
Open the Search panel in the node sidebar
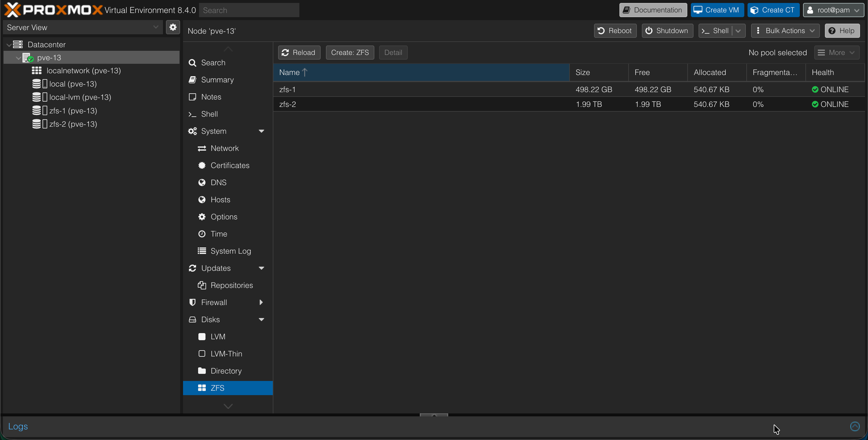(212, 62)
